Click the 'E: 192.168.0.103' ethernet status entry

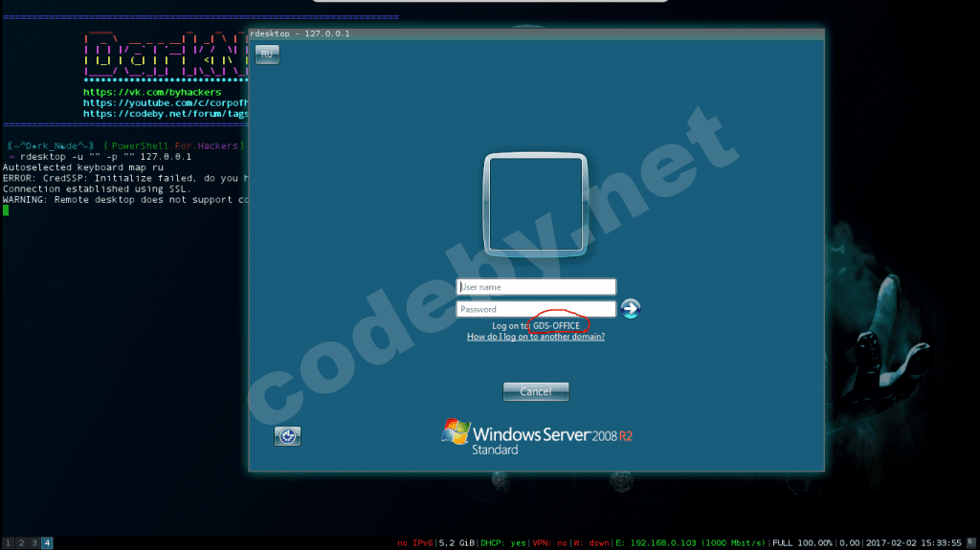pyautogui.click(x=691, y=543)
